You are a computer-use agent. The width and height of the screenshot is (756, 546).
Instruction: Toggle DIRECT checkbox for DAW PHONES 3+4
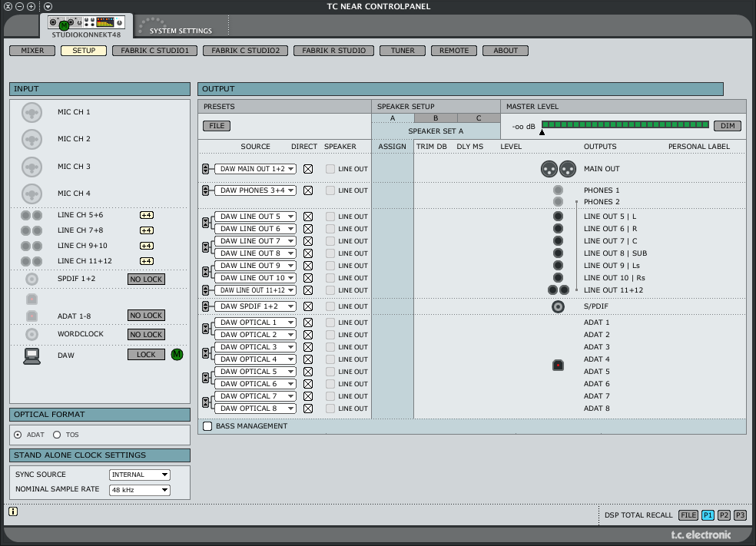click(x=308, y=190)
